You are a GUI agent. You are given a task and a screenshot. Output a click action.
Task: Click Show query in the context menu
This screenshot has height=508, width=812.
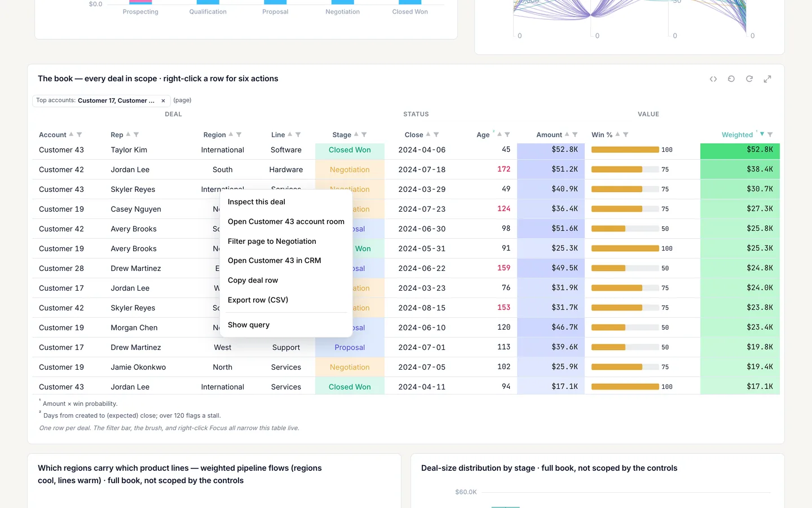286,325
